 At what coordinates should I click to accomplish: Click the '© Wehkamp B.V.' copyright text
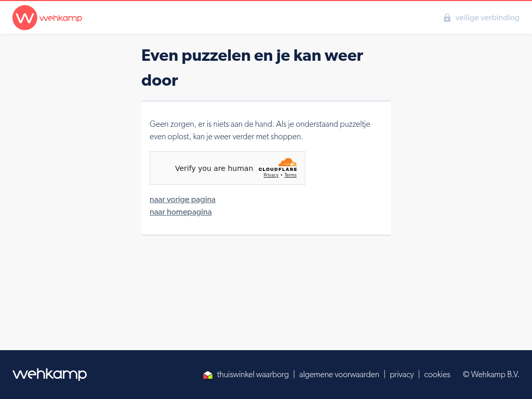point(490,374)
